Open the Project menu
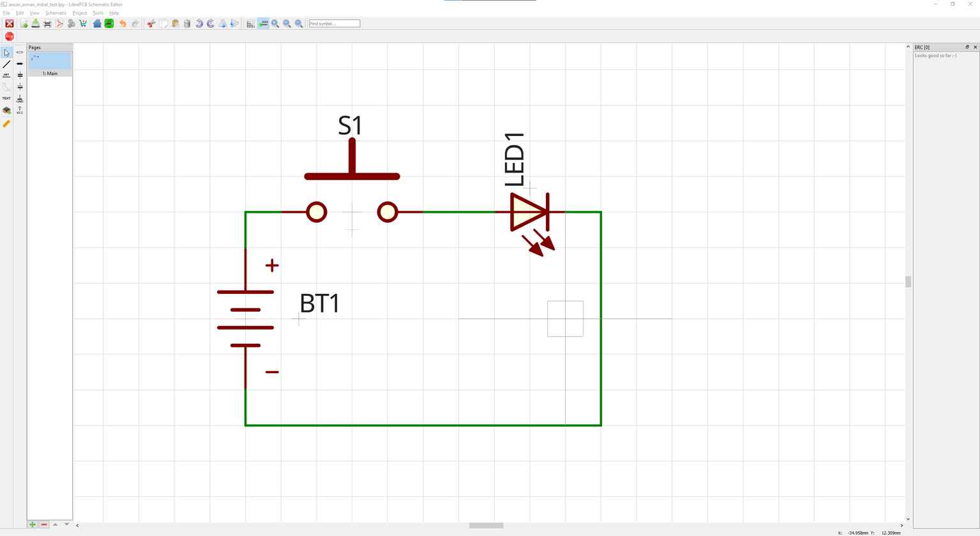This screenshot has height=536, width=980. tap(80, 13)
